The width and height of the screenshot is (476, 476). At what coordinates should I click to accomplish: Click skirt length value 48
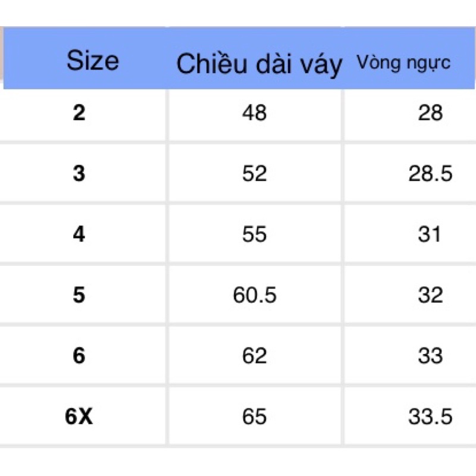click(x=255, y=113)
